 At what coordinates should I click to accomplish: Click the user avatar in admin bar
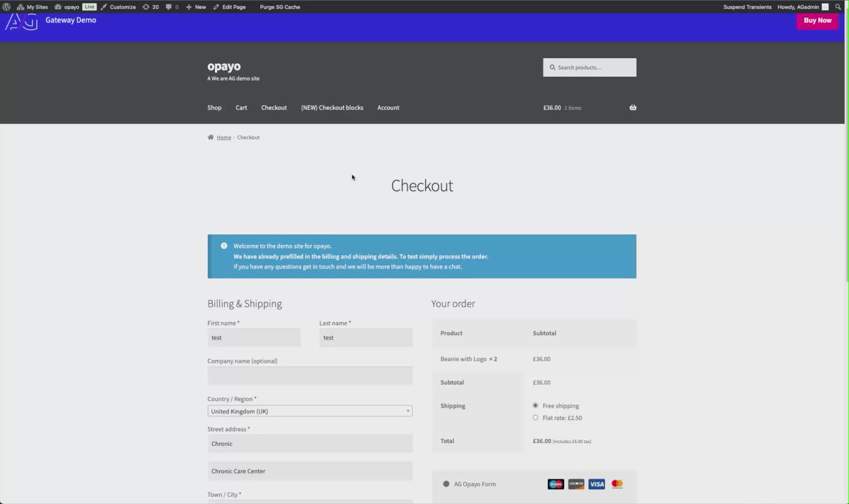click(x=825, y=6)
